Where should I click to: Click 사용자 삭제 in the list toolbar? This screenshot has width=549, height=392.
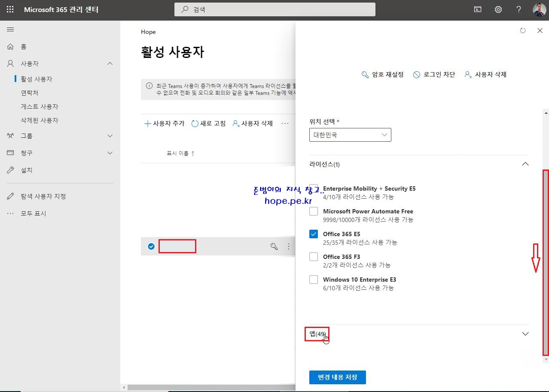tap(253, 123)
